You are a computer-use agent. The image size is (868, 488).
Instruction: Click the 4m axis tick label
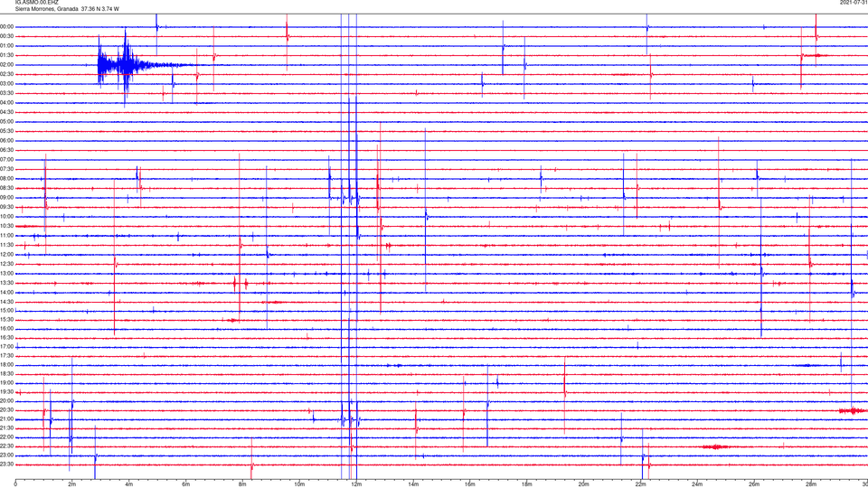pos(129,484)
